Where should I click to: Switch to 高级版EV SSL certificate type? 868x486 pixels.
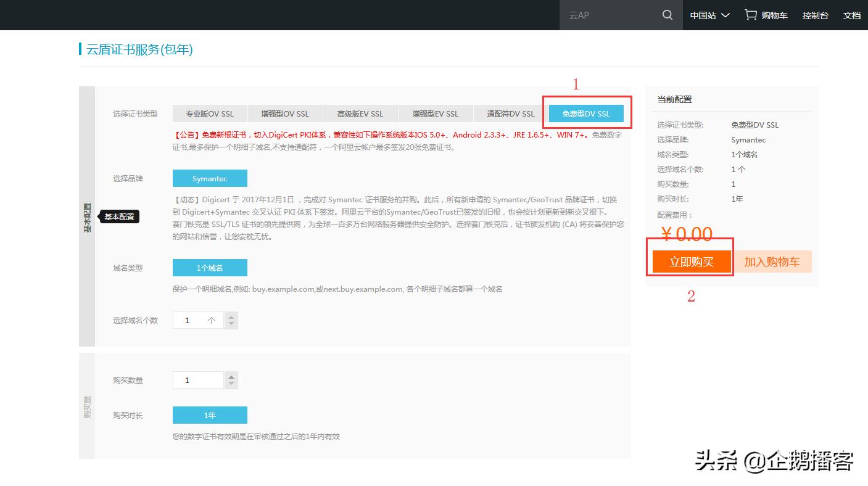(360, 113)
